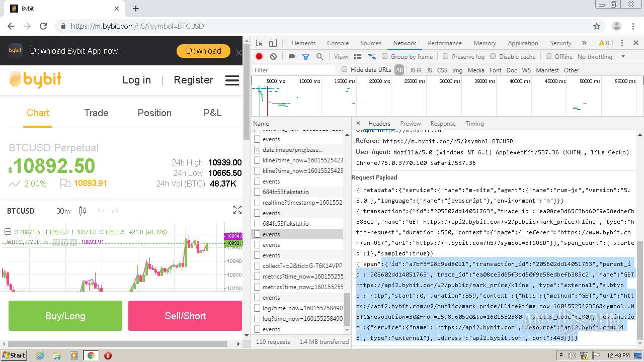Open the Windows Start menu
Image resolution: width=644 pixels, height=362 pixels.
pos(14,355)
